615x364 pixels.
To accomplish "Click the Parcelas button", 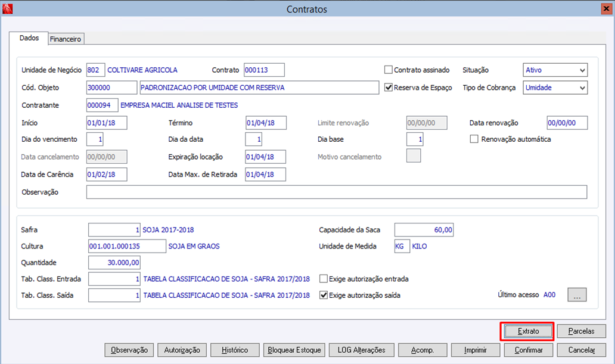I will tap(581, 331).
